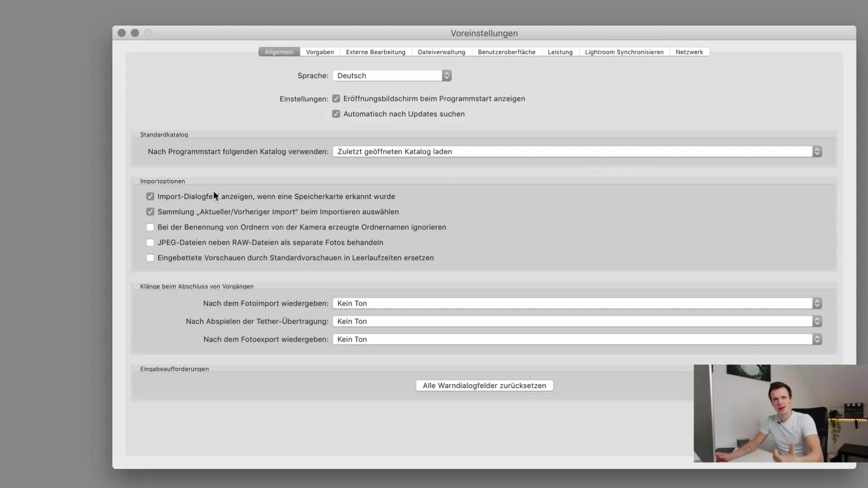Open the Sprache dropdown set to Deutsch
The image size is (868, 488).
coord(392,75)
